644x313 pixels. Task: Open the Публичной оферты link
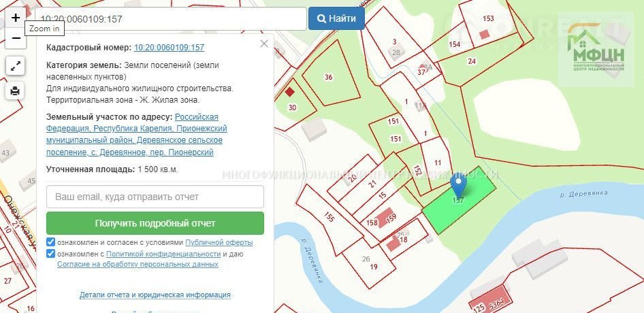(x=219, y=242)
